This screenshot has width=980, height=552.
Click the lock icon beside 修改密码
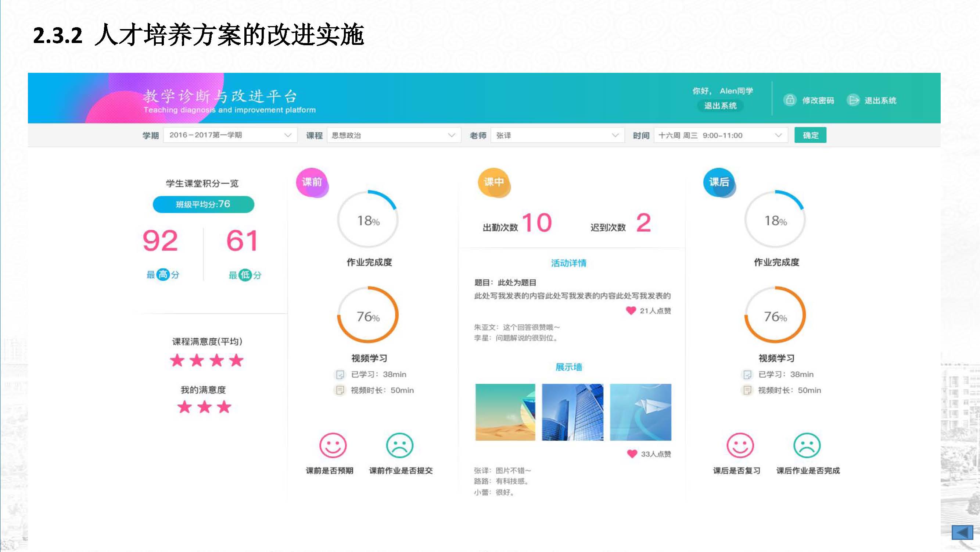790,100
